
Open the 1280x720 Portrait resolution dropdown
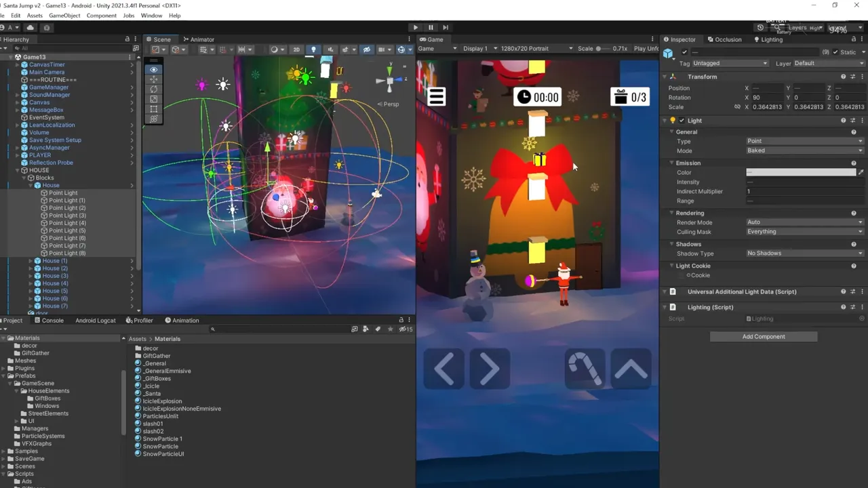pos(538,49)
